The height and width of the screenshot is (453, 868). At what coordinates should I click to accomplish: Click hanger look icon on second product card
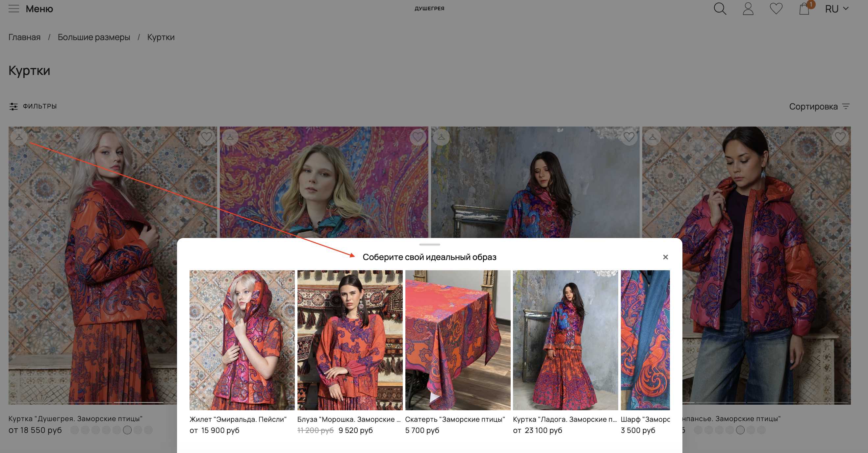click(230, 137)
